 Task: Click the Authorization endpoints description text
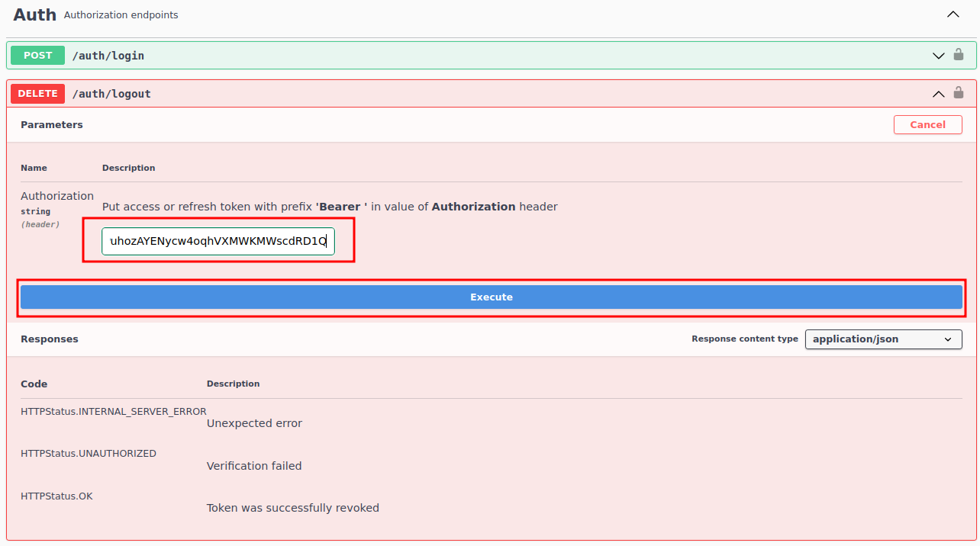click(x=121, y=15)
